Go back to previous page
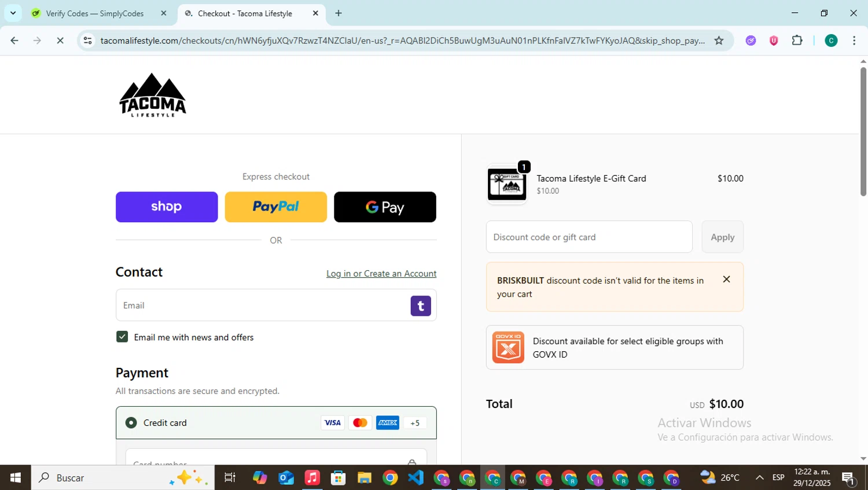868x490 pixels. [x=14, y=40]
